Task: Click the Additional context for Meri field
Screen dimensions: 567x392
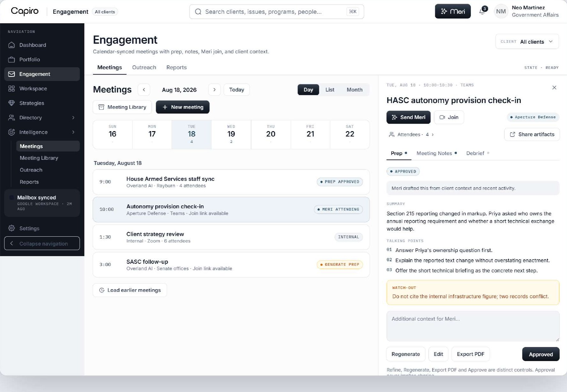Action: tap(473, 326)
